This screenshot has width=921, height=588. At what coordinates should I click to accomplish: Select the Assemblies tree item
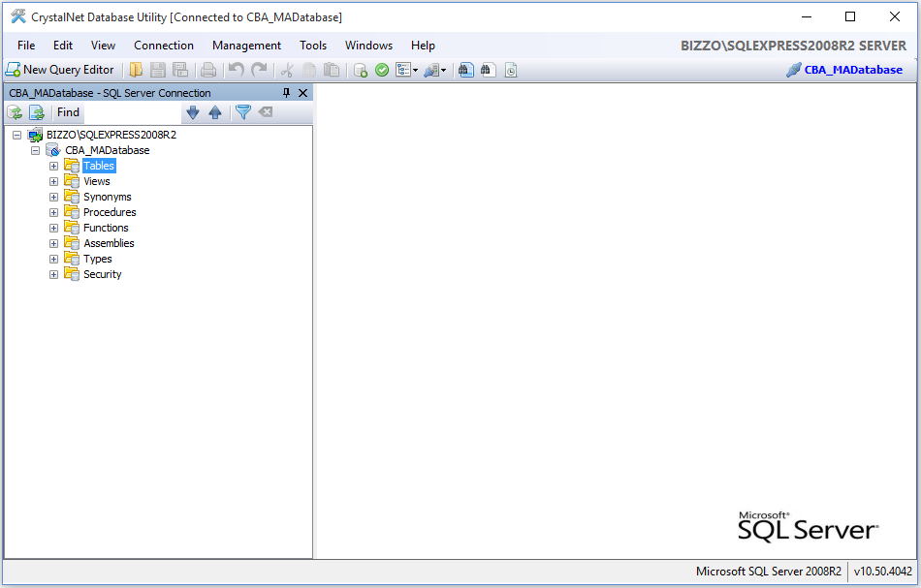point(109,243)
